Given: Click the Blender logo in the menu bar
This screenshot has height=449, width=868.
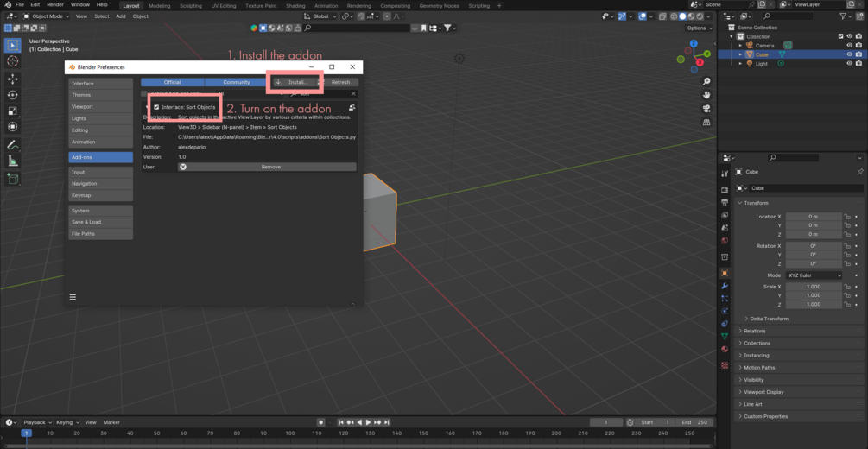Looking at the screenshot, I should click(8, 5).
